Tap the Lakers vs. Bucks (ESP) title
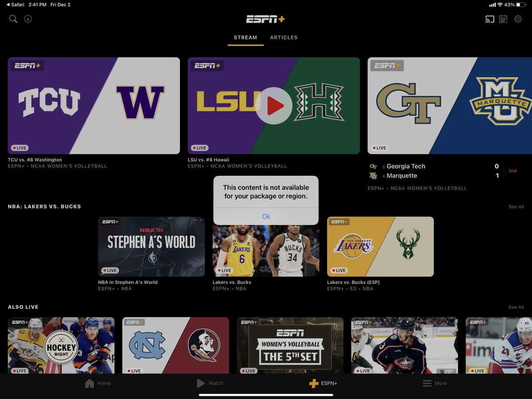The width and height of the screenshot is (532, 399). pos(353,282)
